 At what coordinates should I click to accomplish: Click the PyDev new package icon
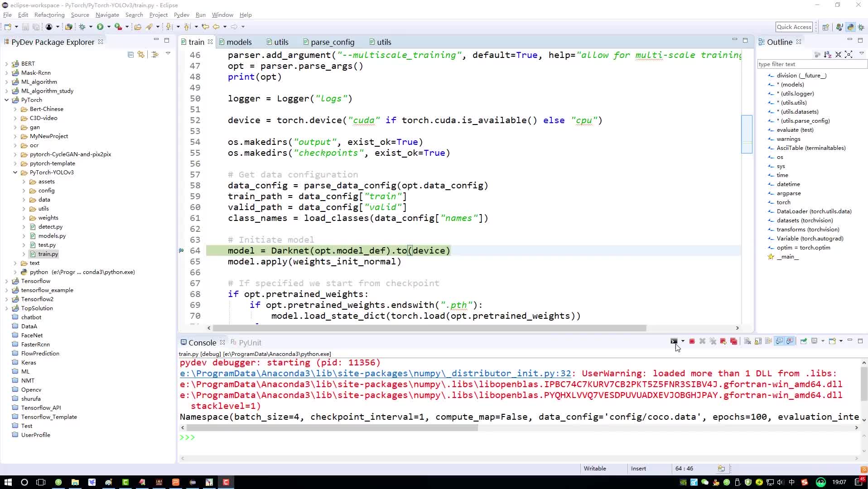pyautogui.click(x=68, y=27)
